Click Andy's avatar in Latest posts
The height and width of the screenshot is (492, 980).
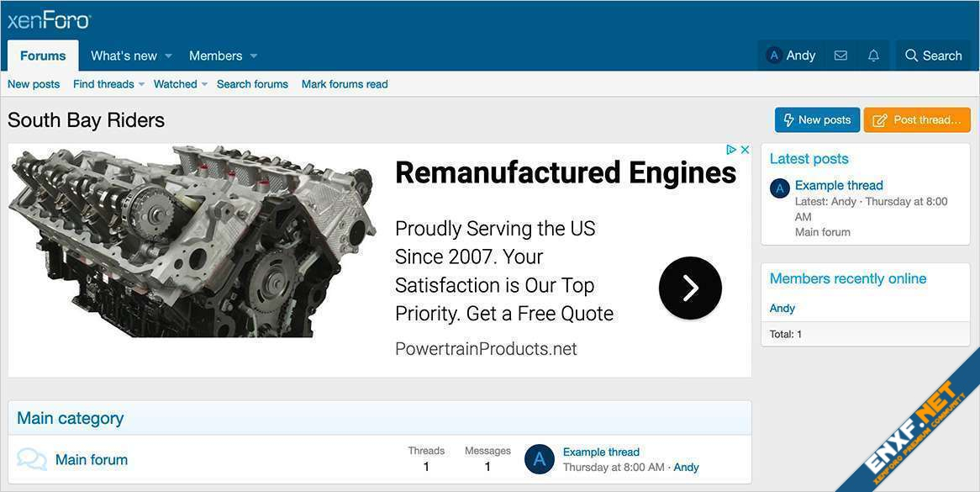tap(780, 188)
